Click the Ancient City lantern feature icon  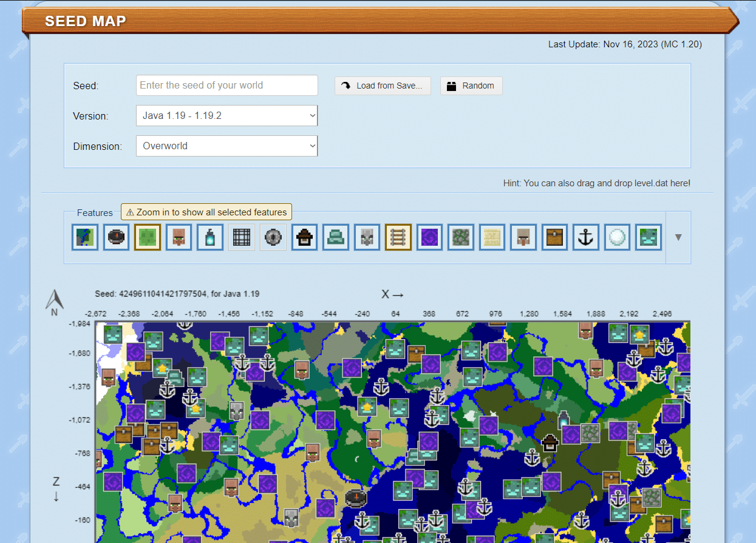coord(210,237)
